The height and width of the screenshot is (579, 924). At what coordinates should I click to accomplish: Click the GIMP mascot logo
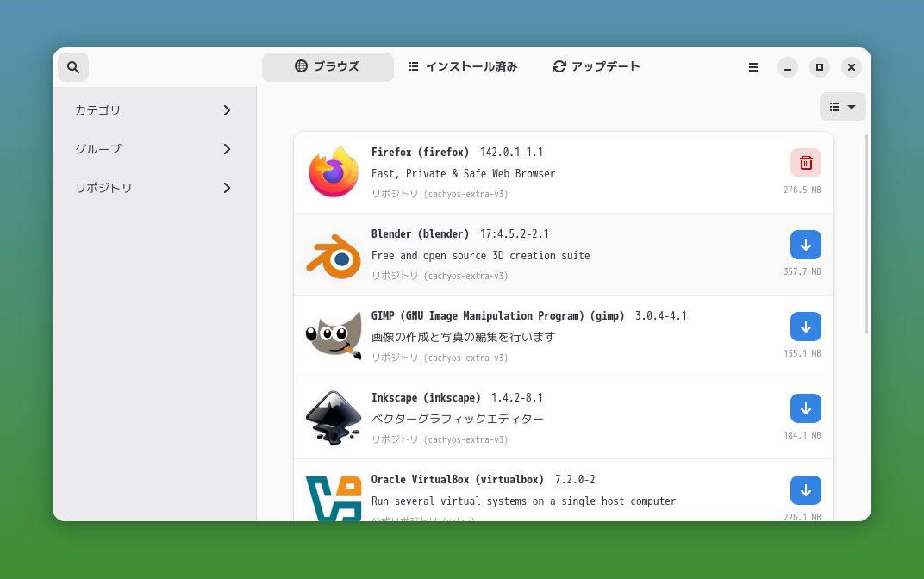[x=334, y=336]
